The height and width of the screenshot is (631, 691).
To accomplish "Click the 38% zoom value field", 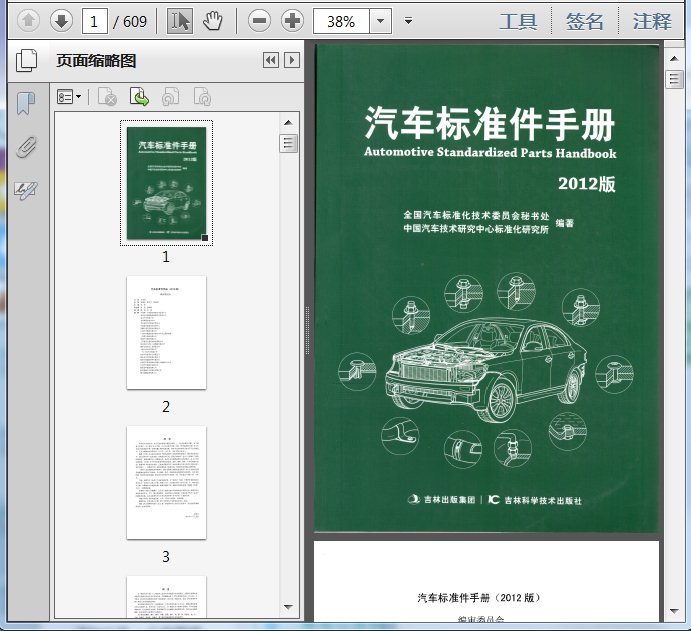I will coord(341,21).
